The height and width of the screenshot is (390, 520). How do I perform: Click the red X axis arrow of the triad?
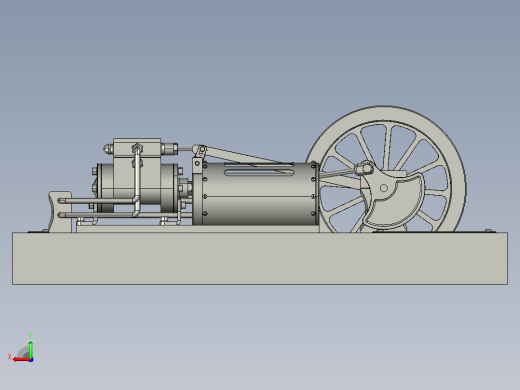pos(21,359)
